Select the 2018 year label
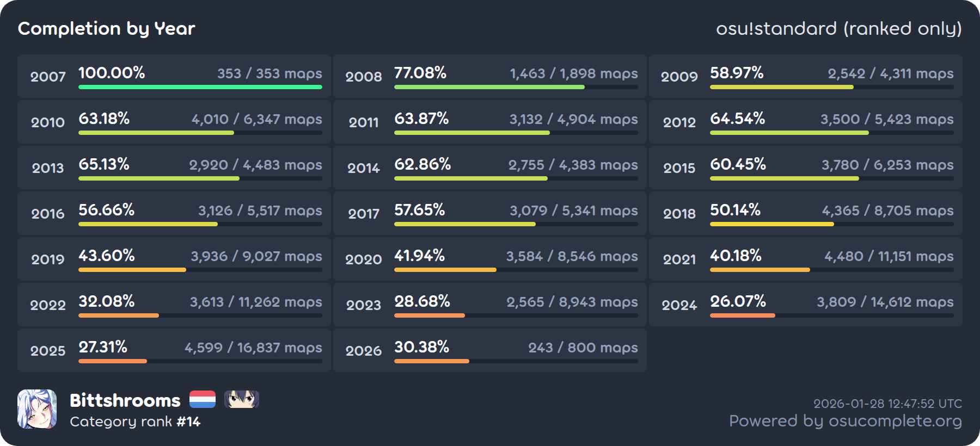 [679, 214]
